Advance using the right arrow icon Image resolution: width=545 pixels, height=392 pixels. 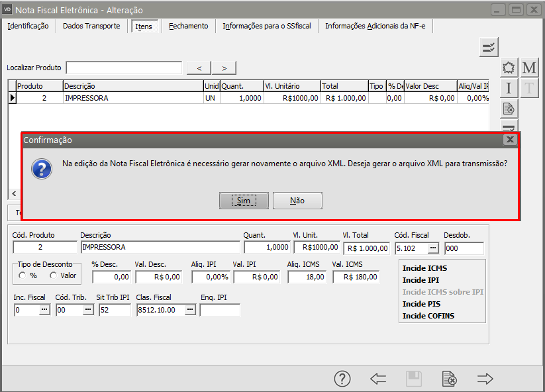coord(485,378)
